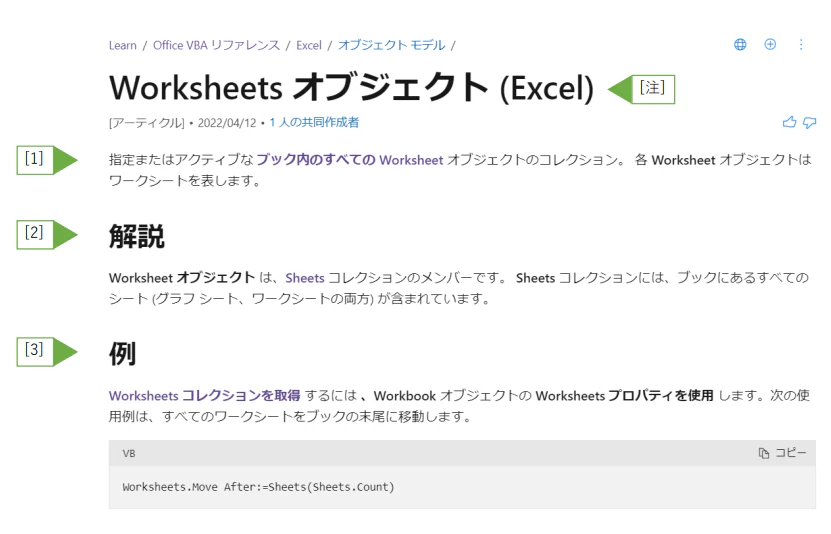Follow the ブック内のすべての Worksheet link
The image size is (831, 534).
[x=350, y=160]
